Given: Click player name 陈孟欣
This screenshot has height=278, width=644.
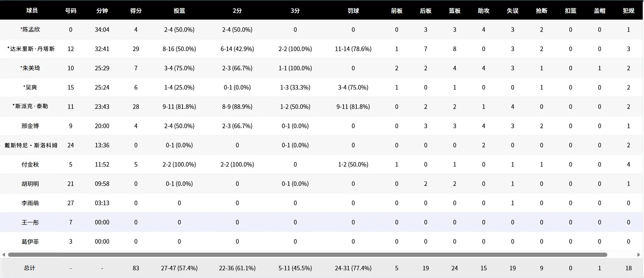Looking at the screenshot, I should coord(30,30).
